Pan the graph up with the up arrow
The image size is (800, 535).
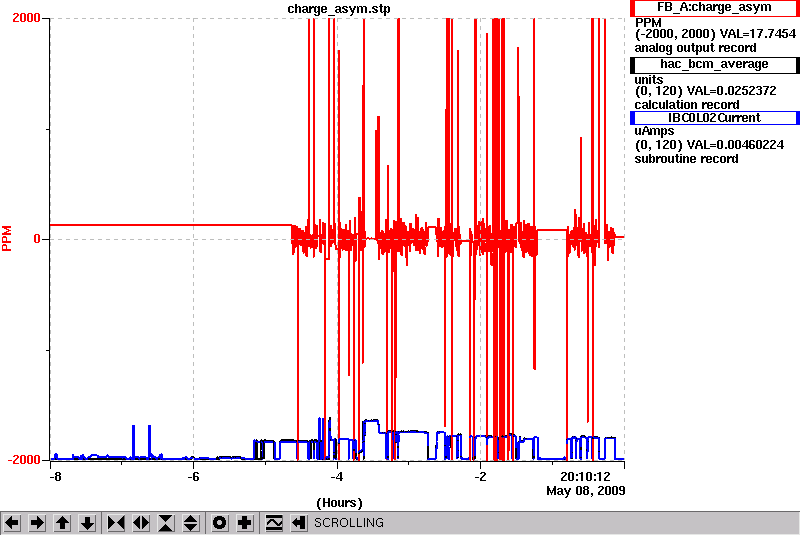coord(62,523)
